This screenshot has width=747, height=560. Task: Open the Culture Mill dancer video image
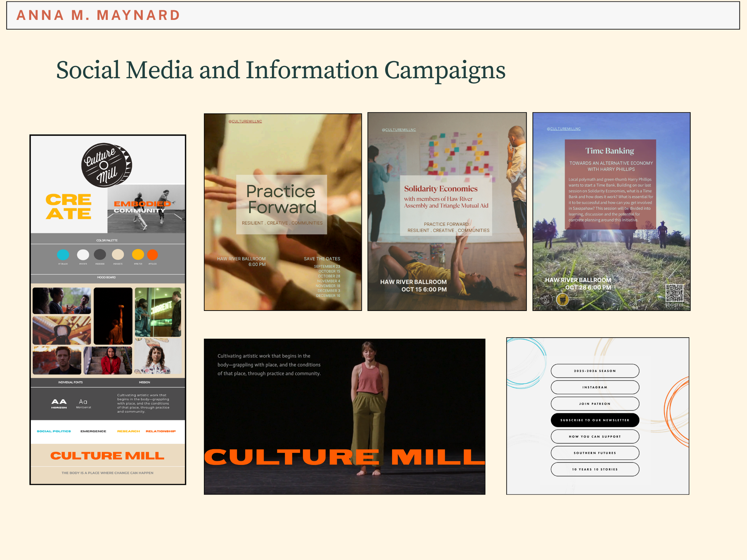(x=344, y=416)
